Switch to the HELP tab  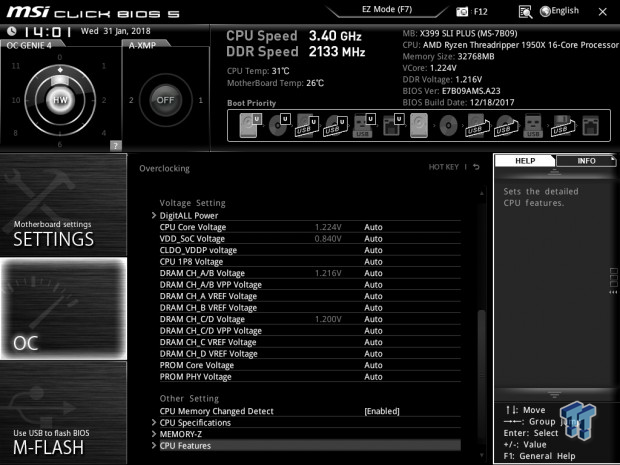(x=525, y=161)
